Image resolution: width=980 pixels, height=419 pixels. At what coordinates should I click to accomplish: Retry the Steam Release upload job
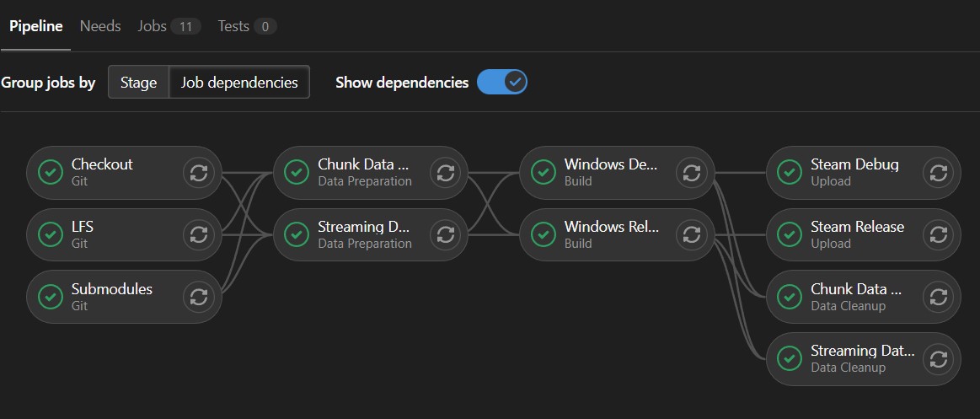938,234
